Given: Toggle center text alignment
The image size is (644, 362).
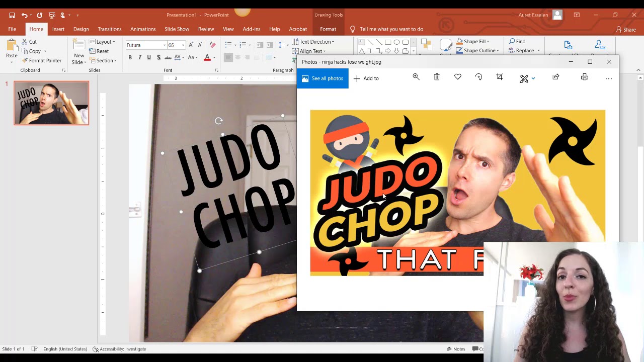Looking at the screenshot, I should (237, 57).
